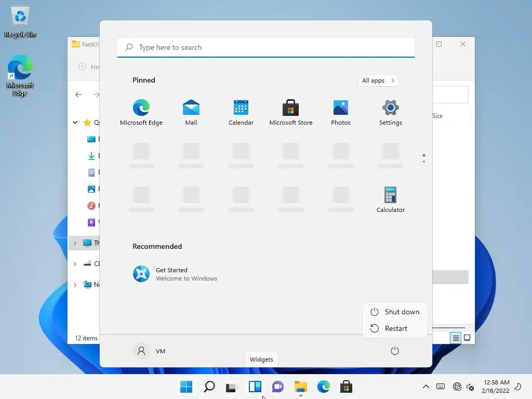Launch the Photos pinned app
532x399 pixels.
pyautogui.click(x=341, y=112)
